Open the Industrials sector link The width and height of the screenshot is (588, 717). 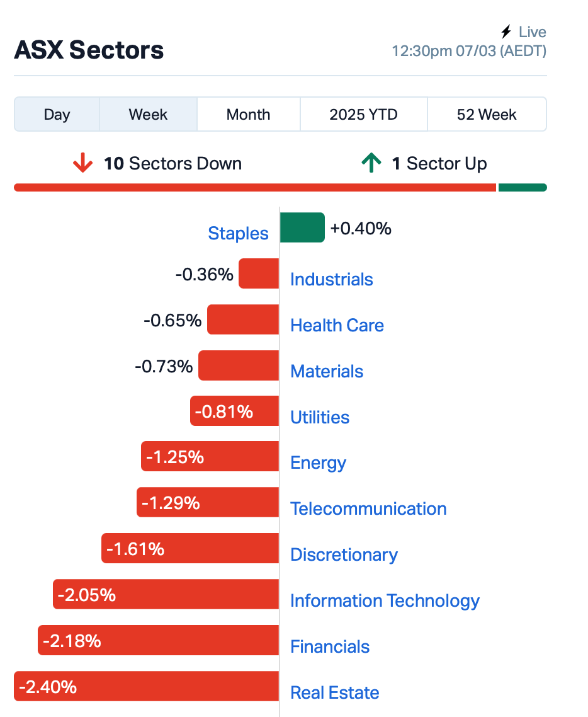pyautogui.click(x=332, y=279)
